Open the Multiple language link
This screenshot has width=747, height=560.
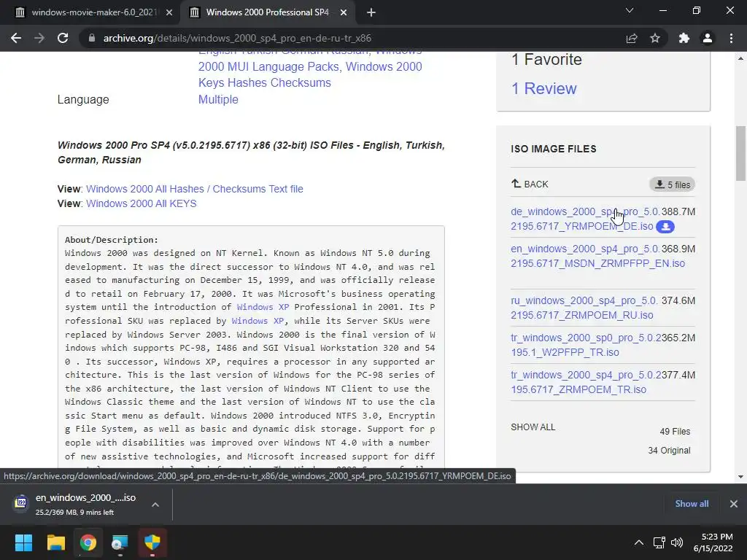(x=218, y=99)
